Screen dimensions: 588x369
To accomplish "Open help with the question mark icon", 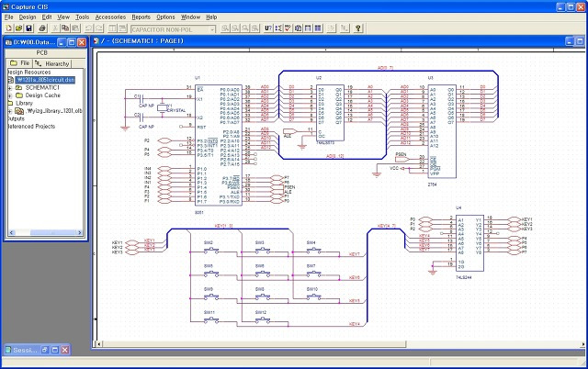I will 358,28.
